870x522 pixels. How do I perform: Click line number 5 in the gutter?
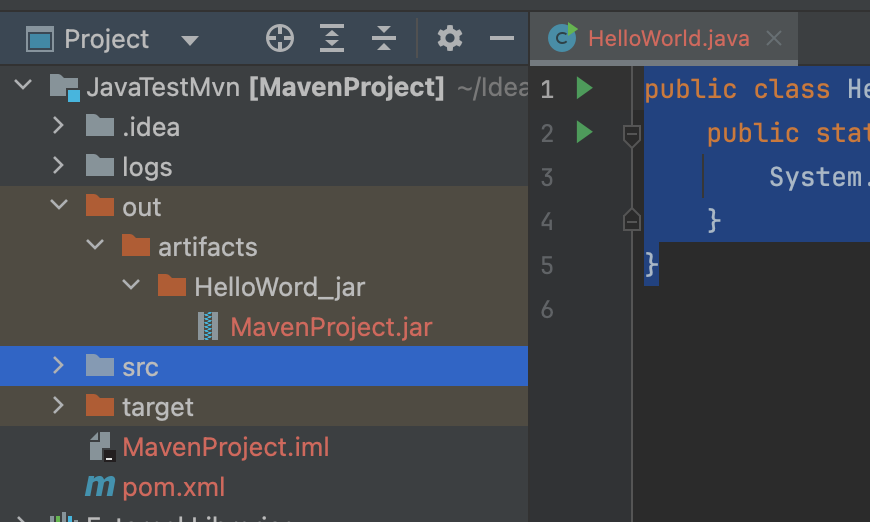[547, 266]
